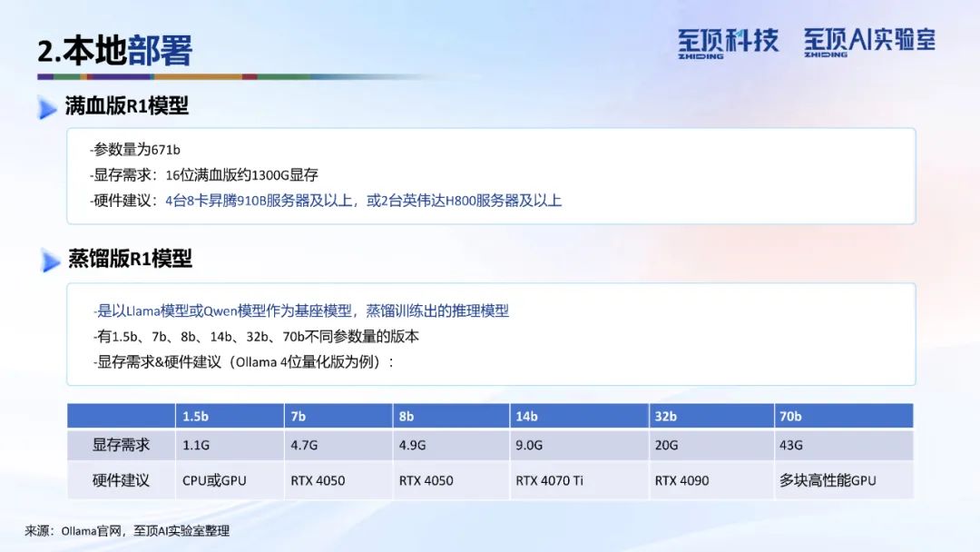Click the blue arrow bullet beside 满血版R1模型
980x552 pixels.
47,107
